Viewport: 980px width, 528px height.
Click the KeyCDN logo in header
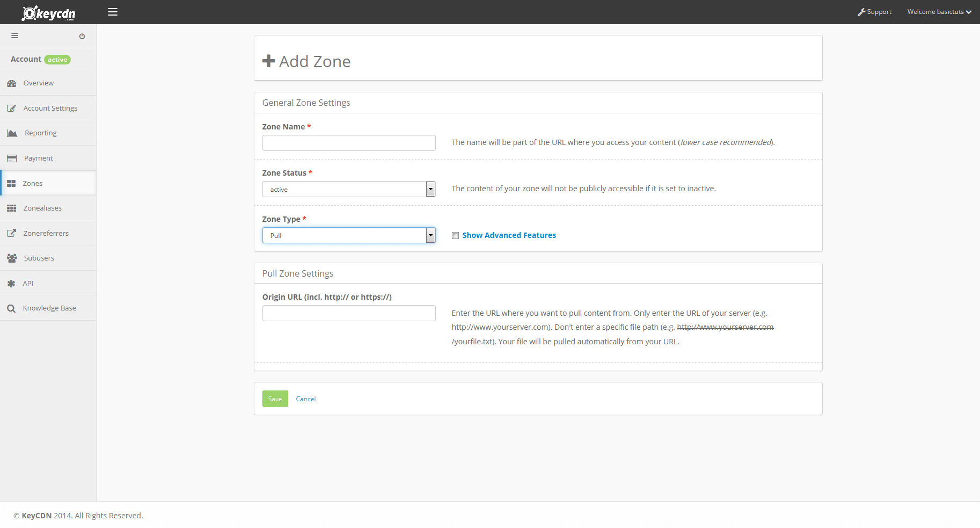pyautogui.click(x=48, y=12)
